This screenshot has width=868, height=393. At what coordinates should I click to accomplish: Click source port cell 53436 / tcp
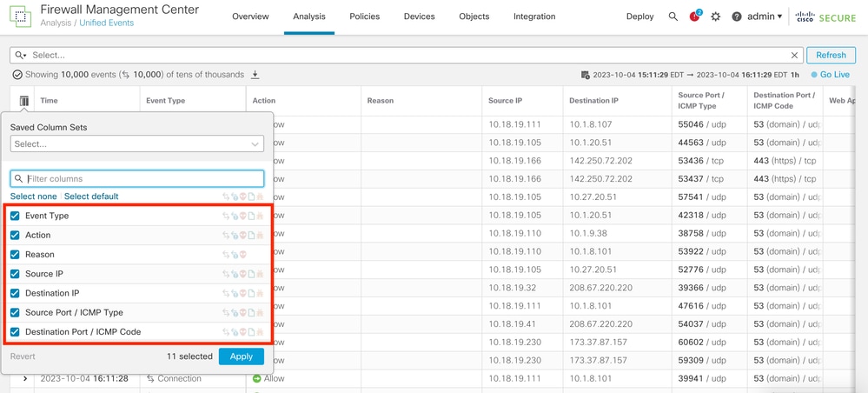(701, 161)
